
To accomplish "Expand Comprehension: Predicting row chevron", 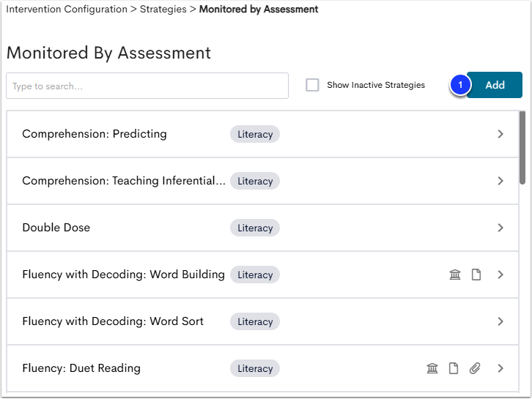I will click(x=500, y=134).
